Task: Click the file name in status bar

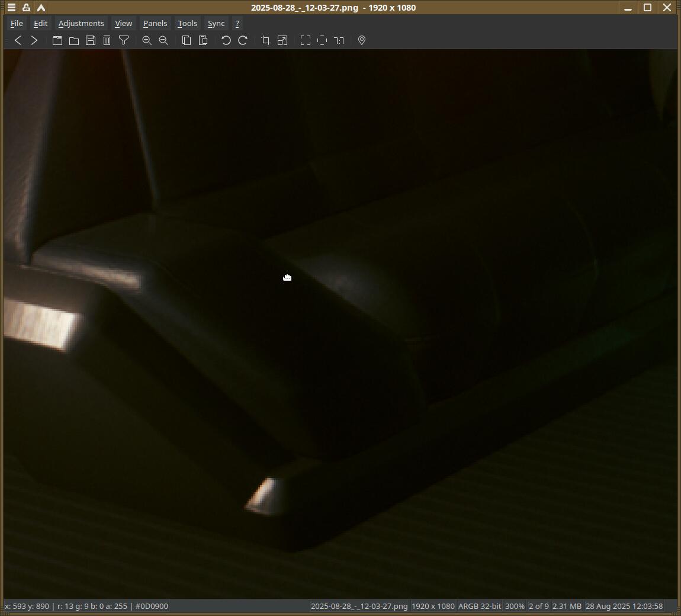Action: [x=359, y=606]
